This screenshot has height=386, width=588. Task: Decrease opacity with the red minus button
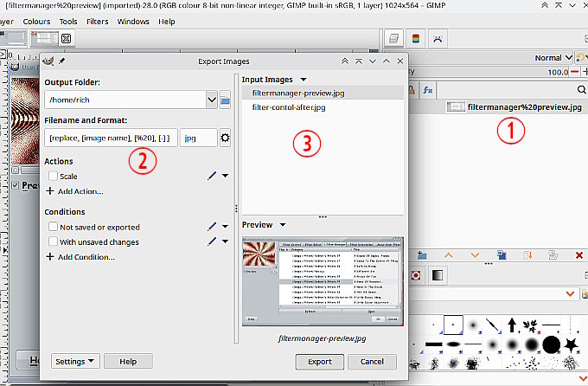(x=574, y=72)
